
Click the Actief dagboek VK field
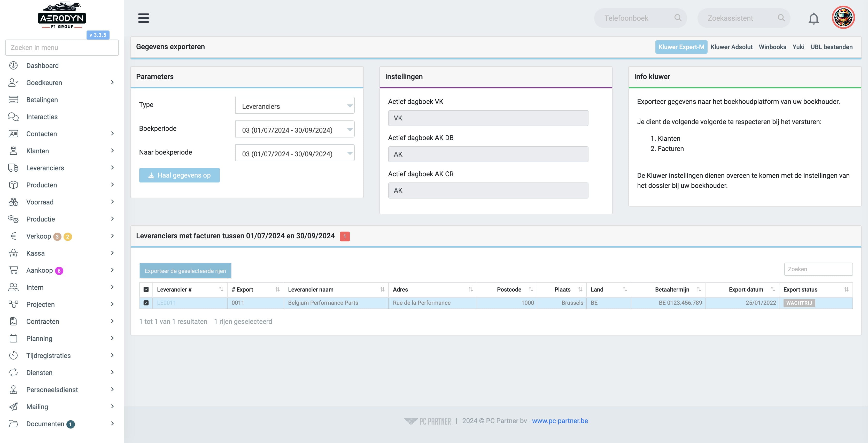[488, 118]
